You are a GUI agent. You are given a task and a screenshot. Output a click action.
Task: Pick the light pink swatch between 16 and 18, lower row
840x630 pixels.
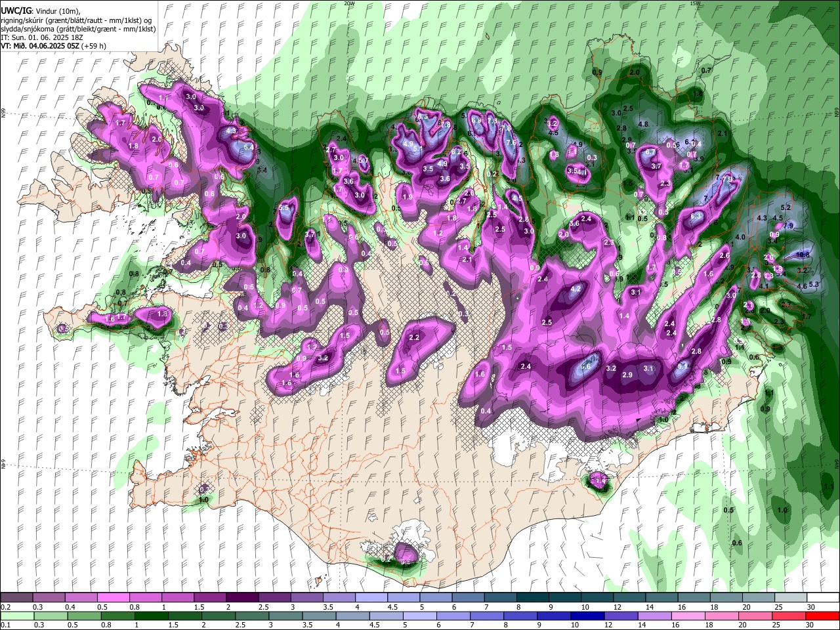click(x=688, y=616)
